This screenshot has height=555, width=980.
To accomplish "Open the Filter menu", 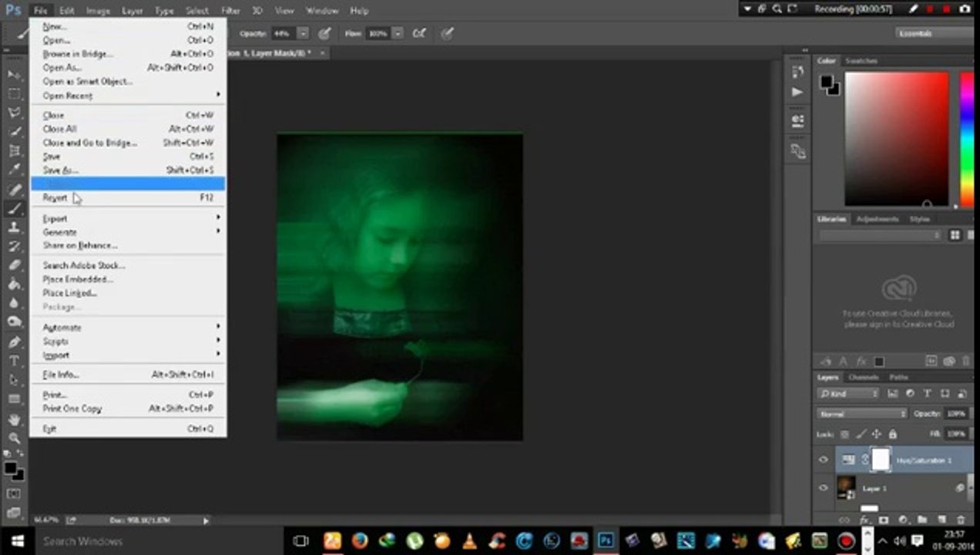I will (230, 11).
